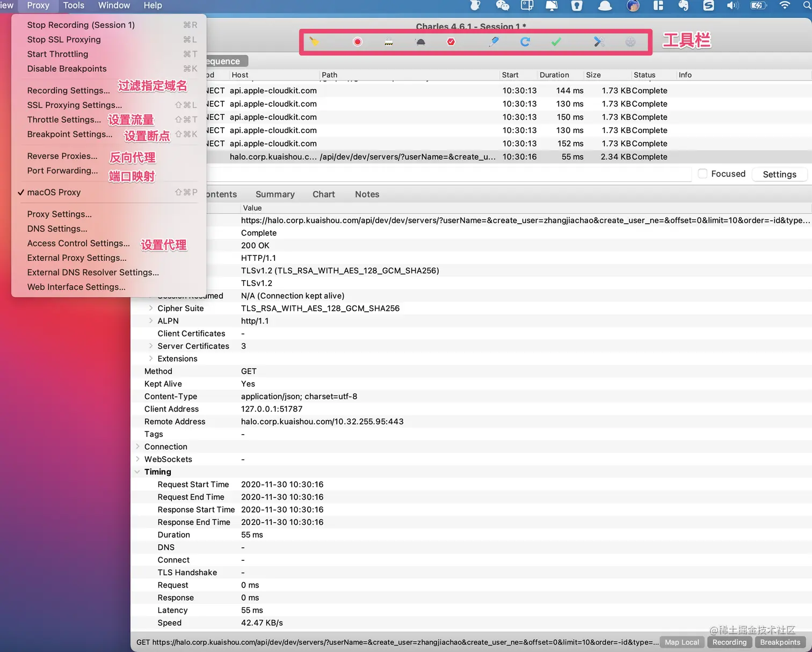Open the Tools menu
This screenshot has height=652, width=812.
click(74, 5)
